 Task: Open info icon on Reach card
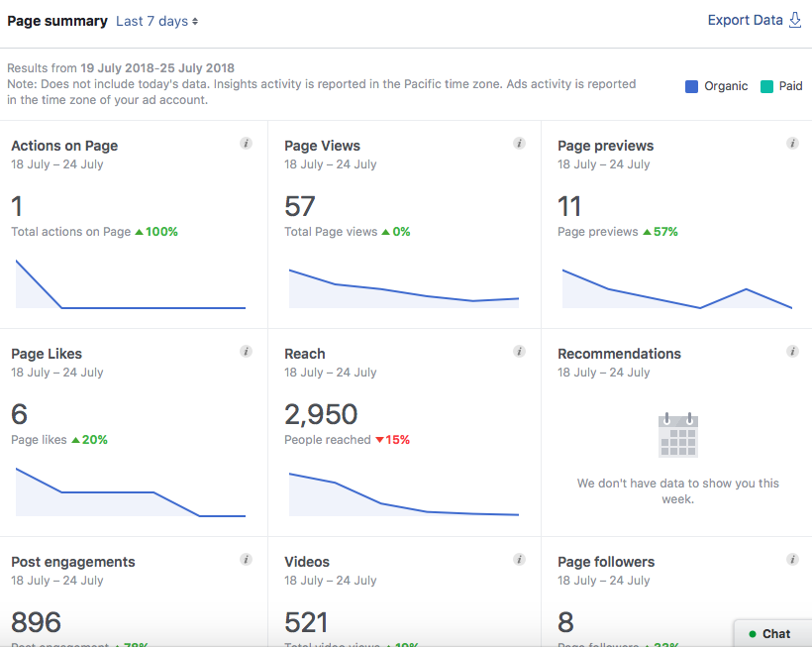pyautogui.click(x=520, y=352)
